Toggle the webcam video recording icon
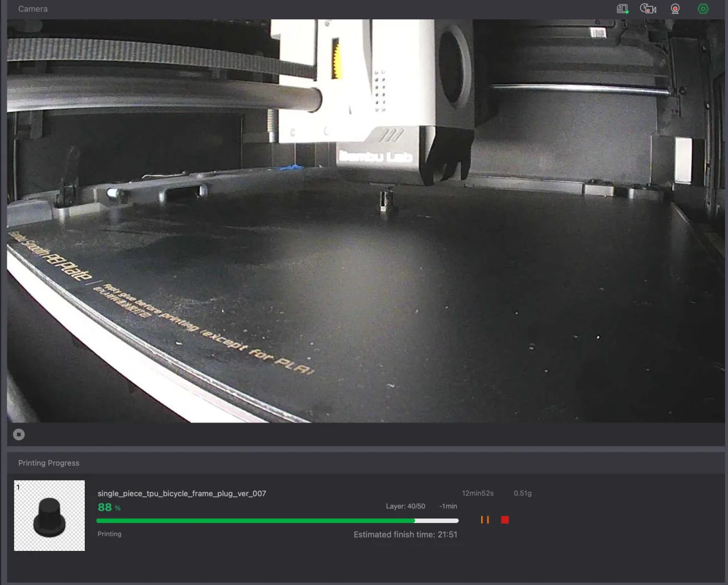Viewport: 728px width, 585px height. tap(675, 9)
